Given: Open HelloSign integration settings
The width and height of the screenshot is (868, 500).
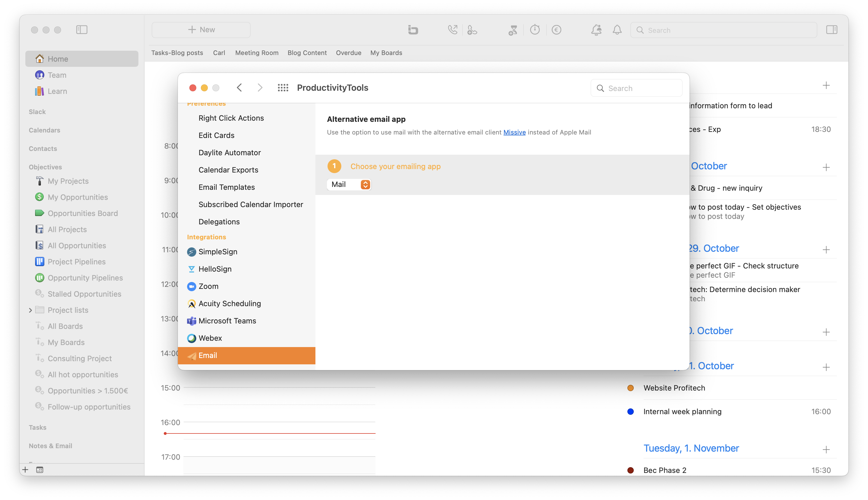Looking at the screenshot, I should click(x=246, y=269).
